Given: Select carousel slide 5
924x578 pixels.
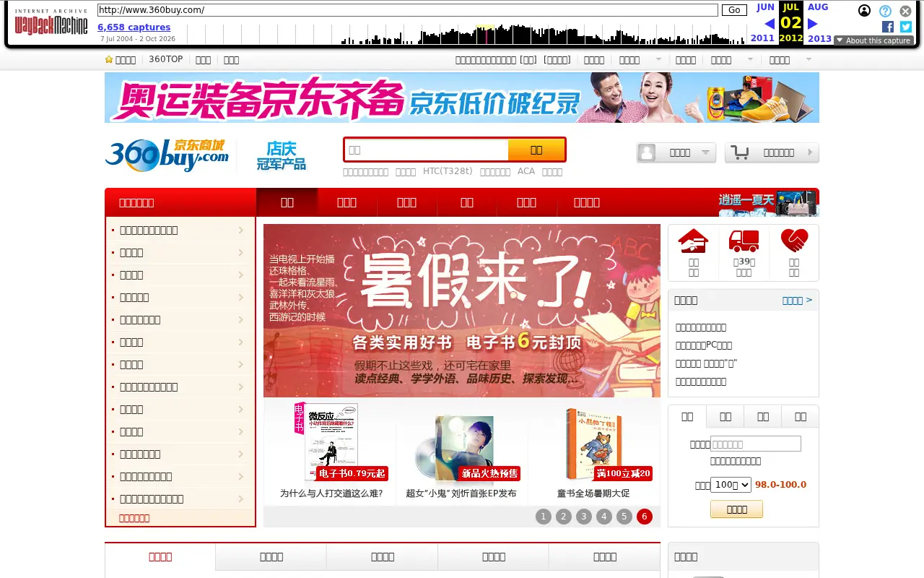Looking at the screenshot, I should tap(624, 517).
